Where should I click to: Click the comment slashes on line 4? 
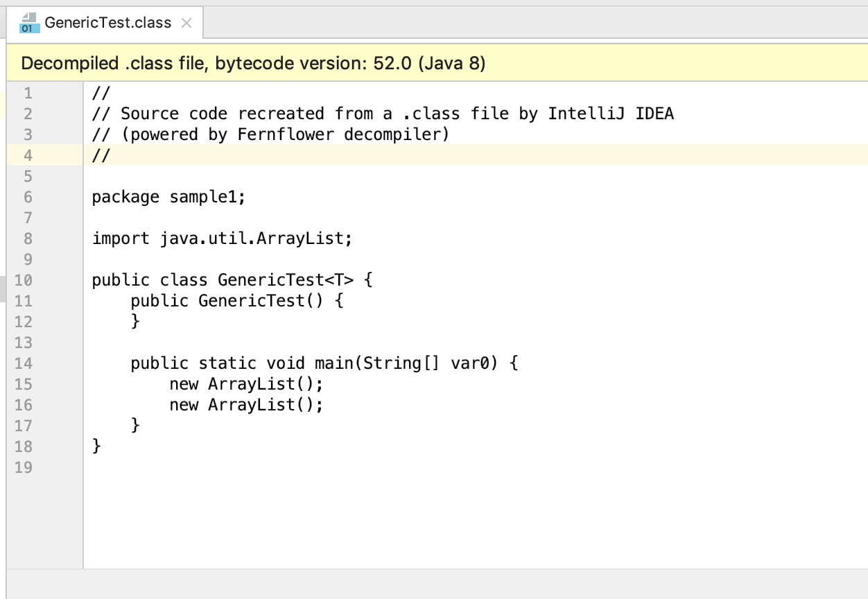pyautogui.click(x=101, y=155)
